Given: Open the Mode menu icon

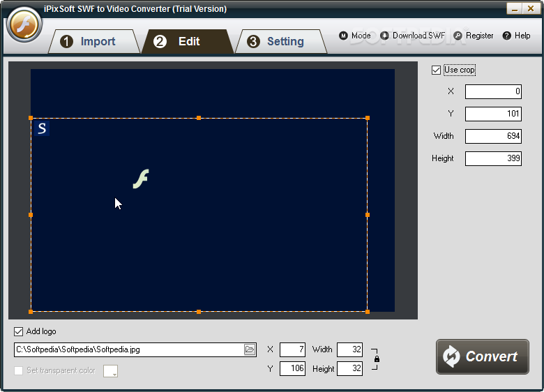Looking at the screenshot, I should [343, 36].
